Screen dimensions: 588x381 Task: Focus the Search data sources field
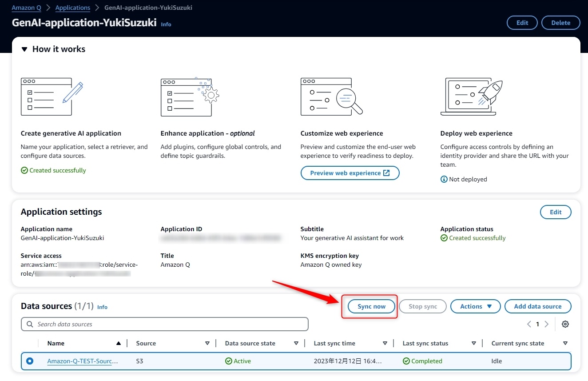(x=165, y=324)
